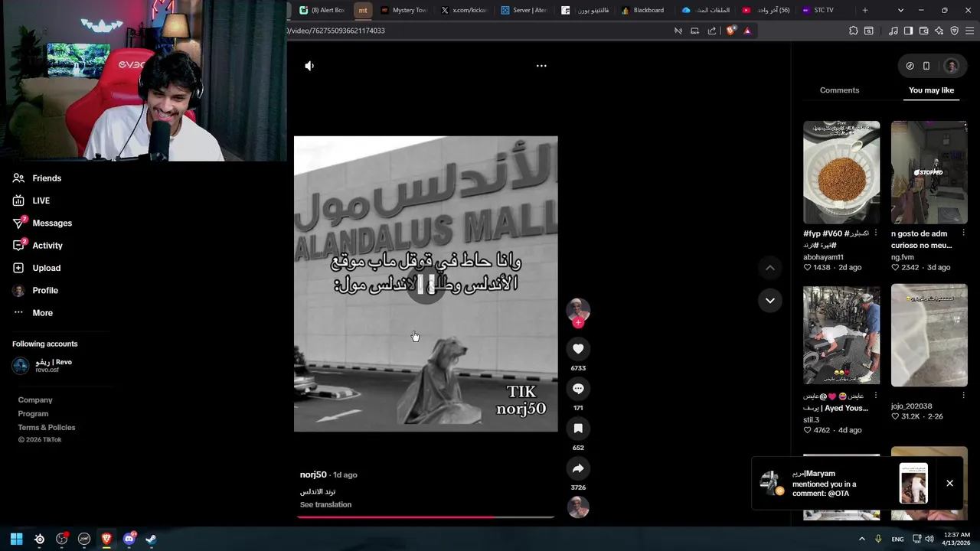Open the profile avatar in the header pill

click(x=951, y=66)
